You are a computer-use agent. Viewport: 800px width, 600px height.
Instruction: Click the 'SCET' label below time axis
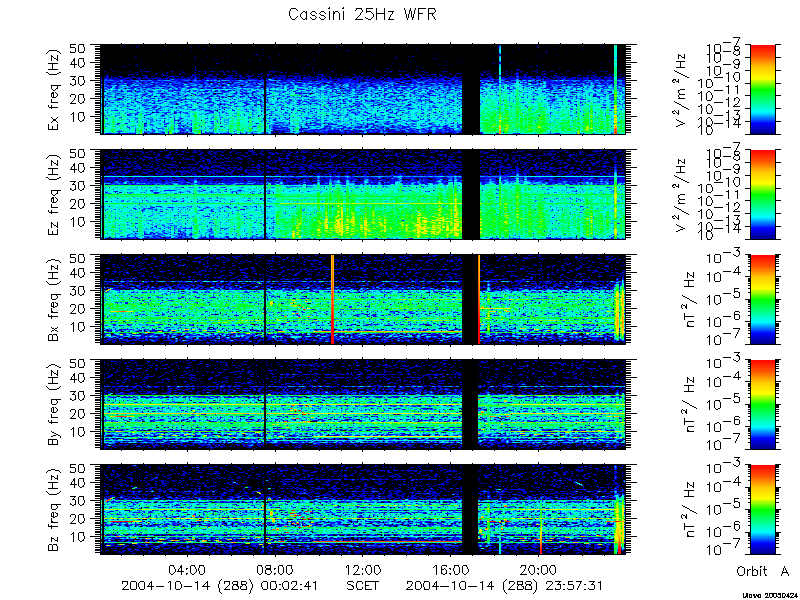[x=363, y=585]
